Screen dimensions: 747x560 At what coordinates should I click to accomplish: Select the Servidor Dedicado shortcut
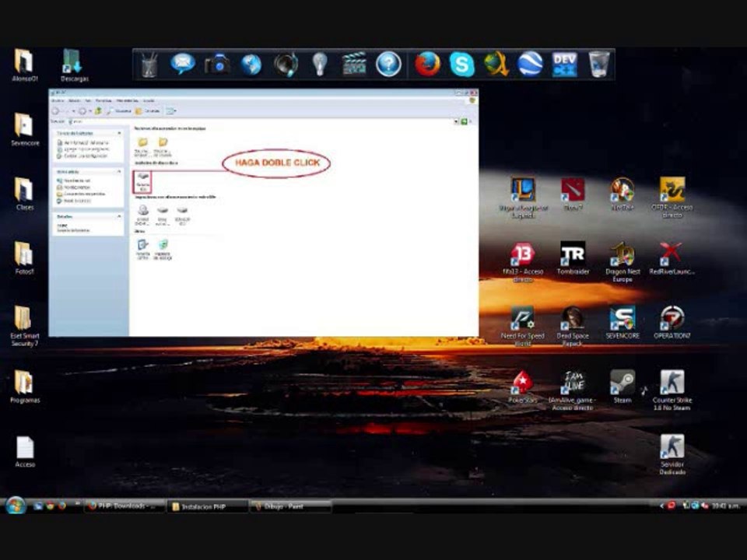(672, 454)
